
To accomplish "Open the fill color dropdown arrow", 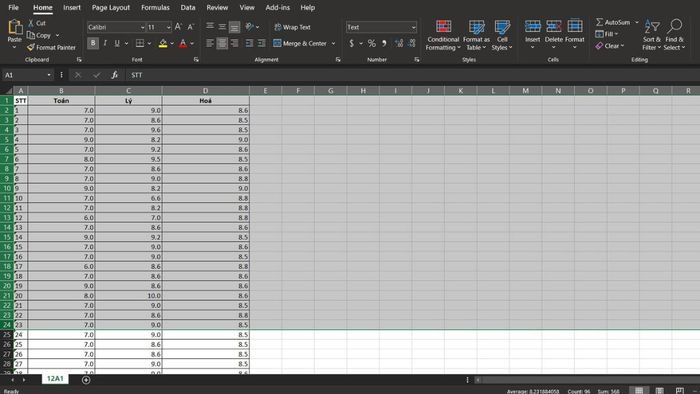I will pos(172,44).
